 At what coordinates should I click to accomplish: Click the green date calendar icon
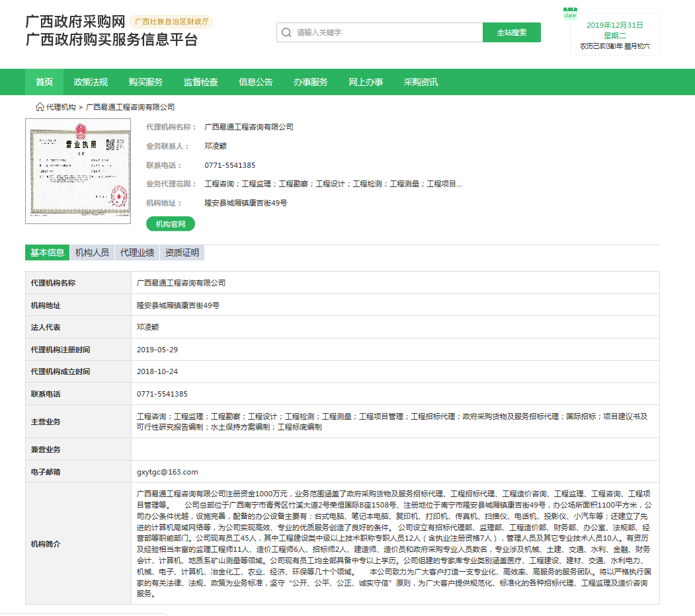pos(570,13)
